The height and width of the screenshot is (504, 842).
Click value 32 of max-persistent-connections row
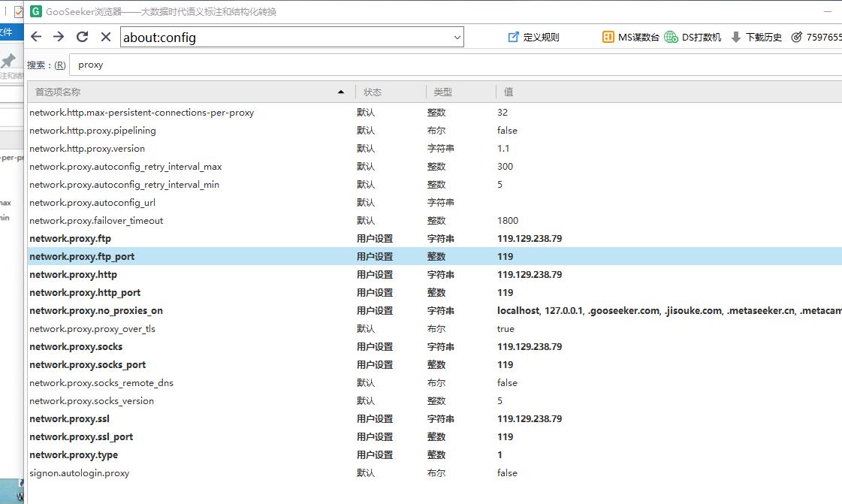[502, 113]
